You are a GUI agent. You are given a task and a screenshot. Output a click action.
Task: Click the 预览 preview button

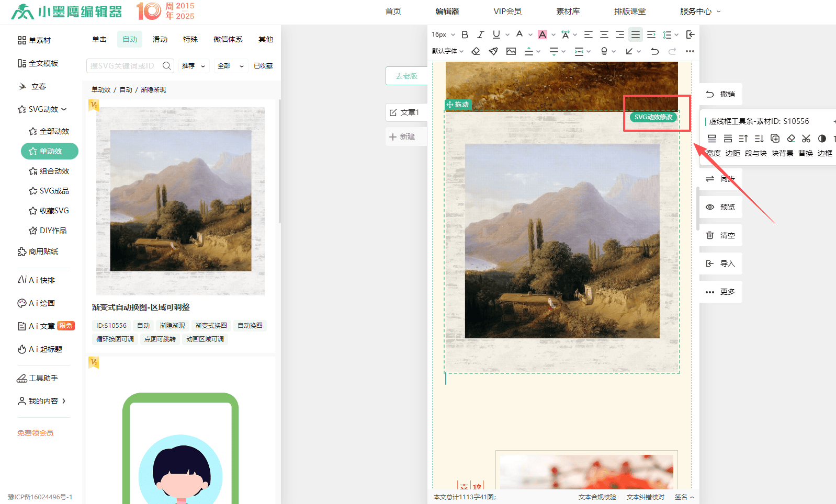pyautogui.click(x=721, y=207)
